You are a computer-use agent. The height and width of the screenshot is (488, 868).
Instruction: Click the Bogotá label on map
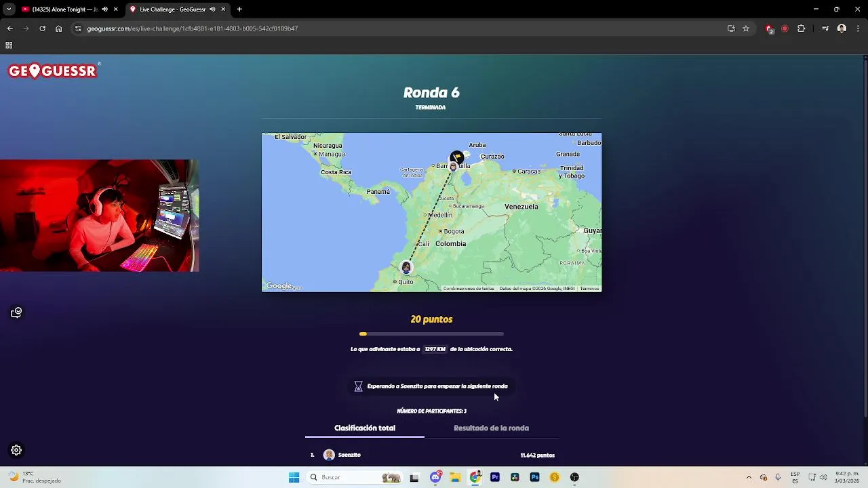tap(454, 232)
